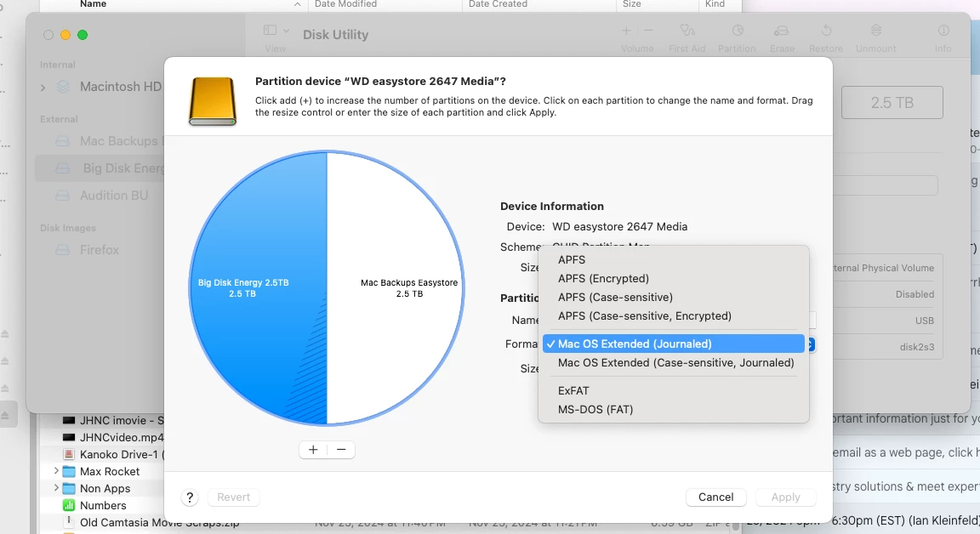980x534 pixels.
Task: Click yellow minimize button of Disk Utility
Action: coord(65,35)
